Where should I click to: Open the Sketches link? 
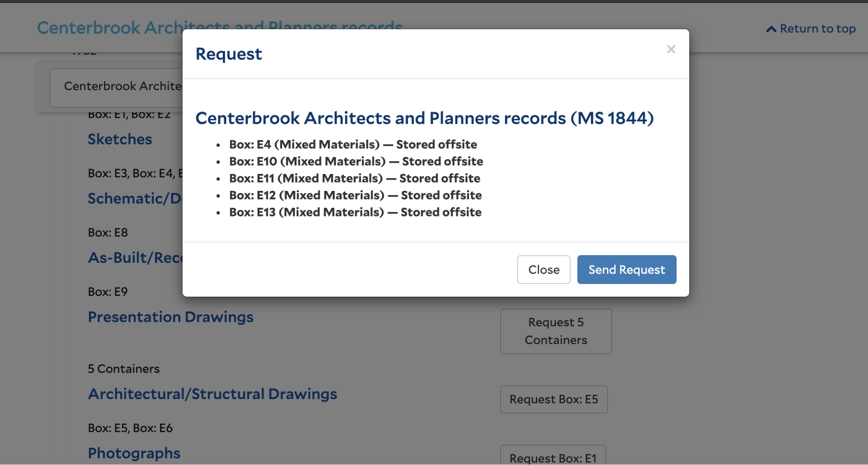pyautogui.click(x=120, y=139)
